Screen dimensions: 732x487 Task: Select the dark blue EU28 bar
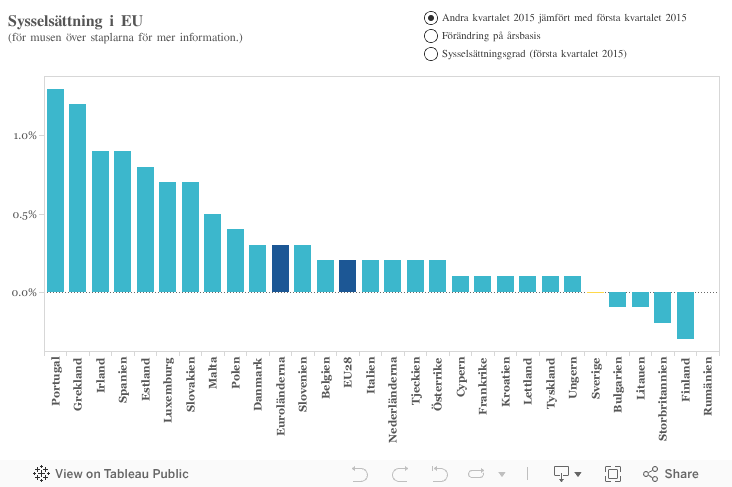pyautogui.click(x=347, y=276)
